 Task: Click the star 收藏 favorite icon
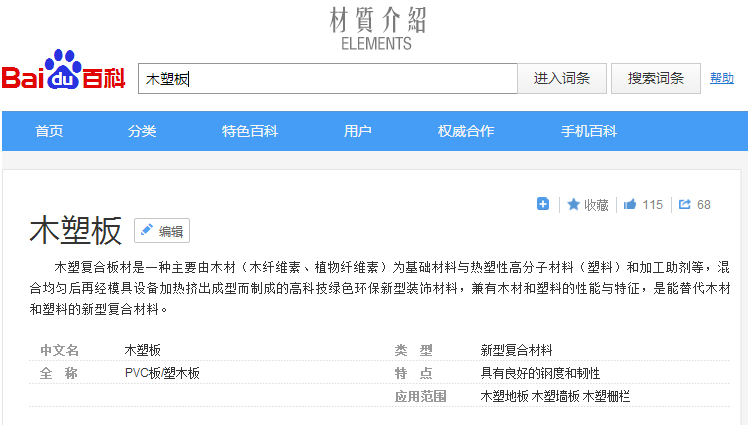coord(574,205)
